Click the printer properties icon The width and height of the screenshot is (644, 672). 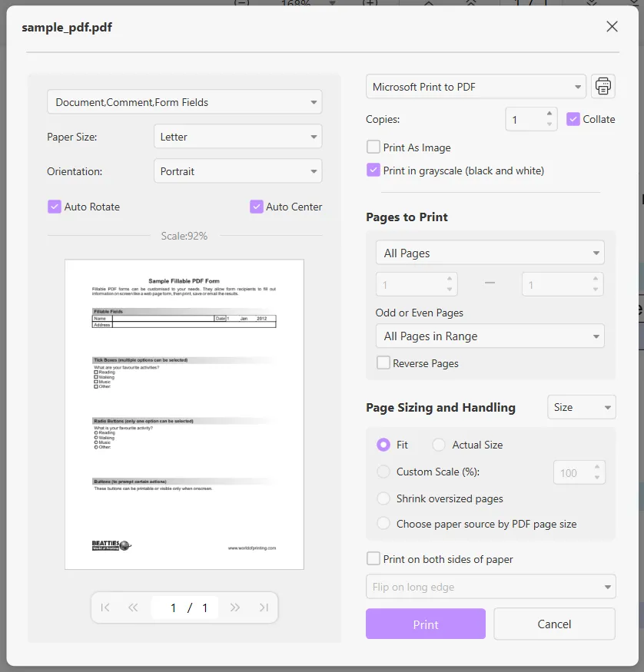point(603,86)
